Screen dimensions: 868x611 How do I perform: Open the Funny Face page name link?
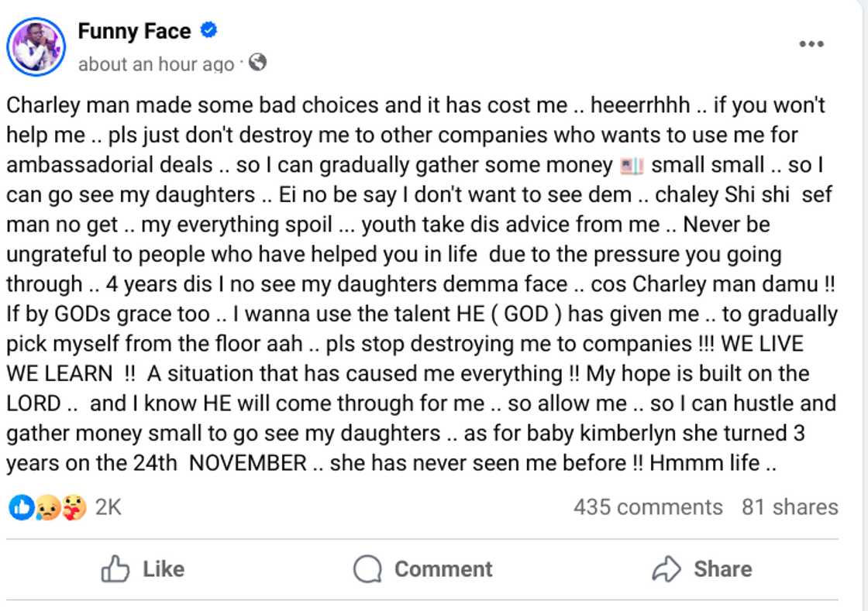[134, 32]
